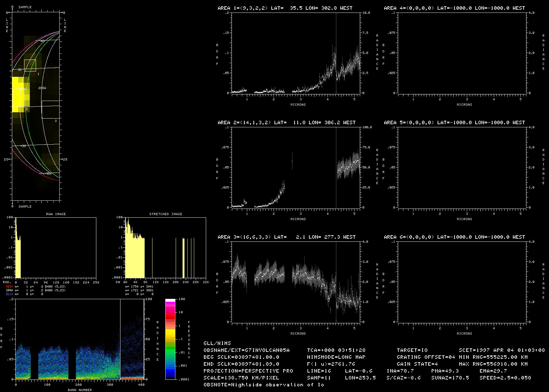The height and width of the screenshot is (392, 549).
Task: Select the OBSNOTE nightside observation text
Action: point(264,384)
